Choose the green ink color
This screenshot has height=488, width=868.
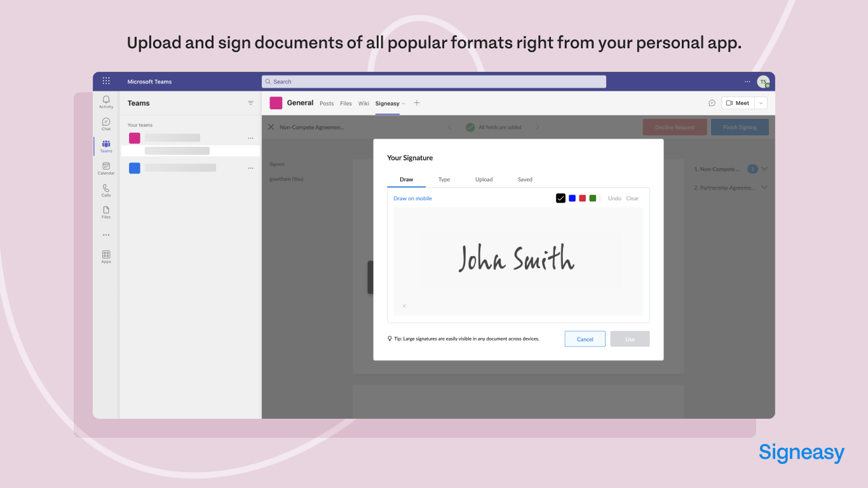click(x=592, y=198)
